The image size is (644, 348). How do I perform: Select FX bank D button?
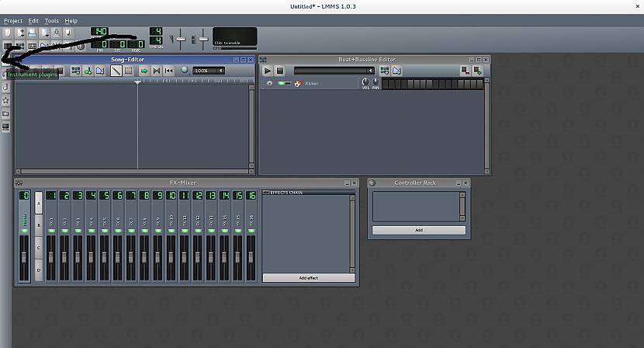click(39, 270)
